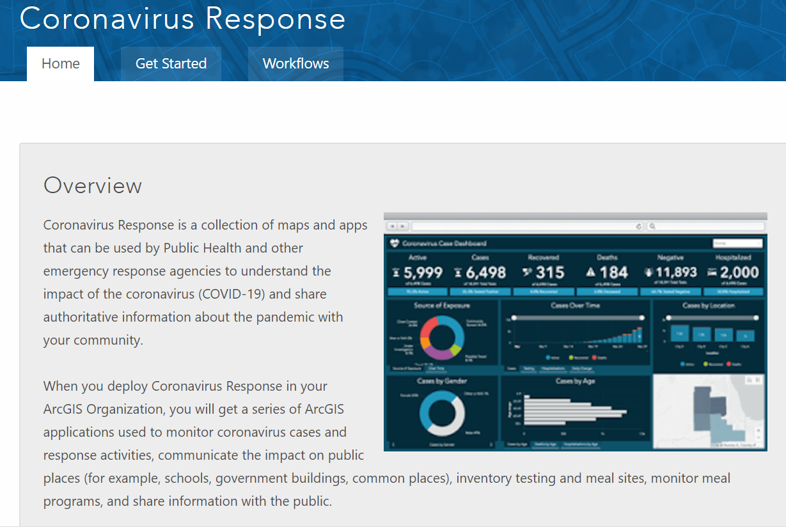
Task: Toggle the Deaths legend item in the map panel
Action: coord(728,364)
